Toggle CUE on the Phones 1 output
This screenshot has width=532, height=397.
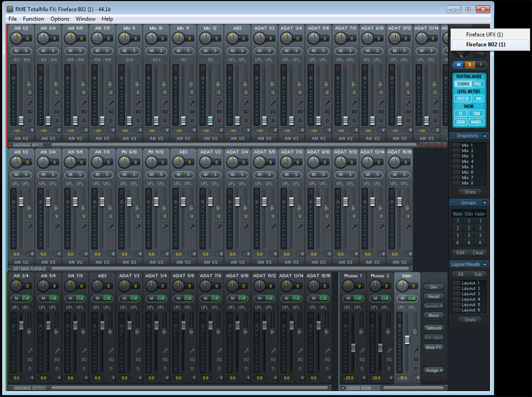(x=358, y=297)
